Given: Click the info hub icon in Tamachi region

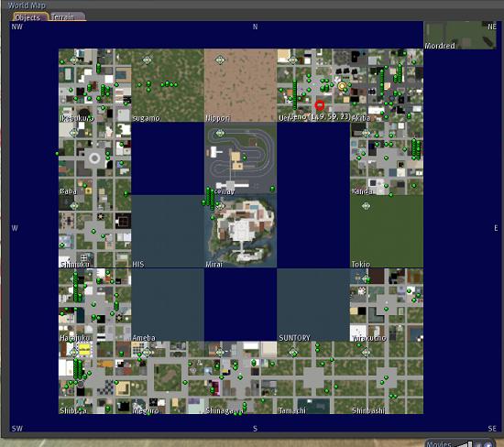Looking at the screenshot, I should click(x=293, y=353).
